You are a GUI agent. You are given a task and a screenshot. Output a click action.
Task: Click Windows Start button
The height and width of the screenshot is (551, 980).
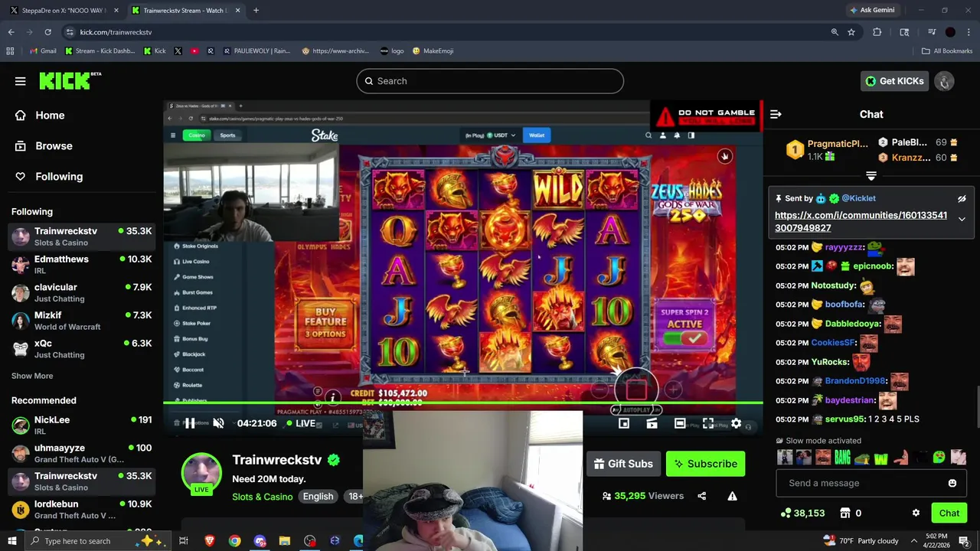[x=11, y=541]
